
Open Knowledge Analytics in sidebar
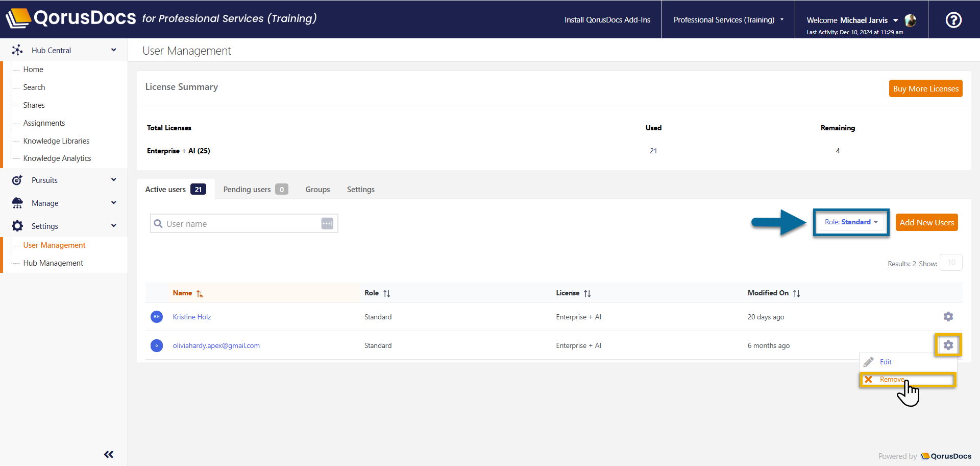(57, 158)
